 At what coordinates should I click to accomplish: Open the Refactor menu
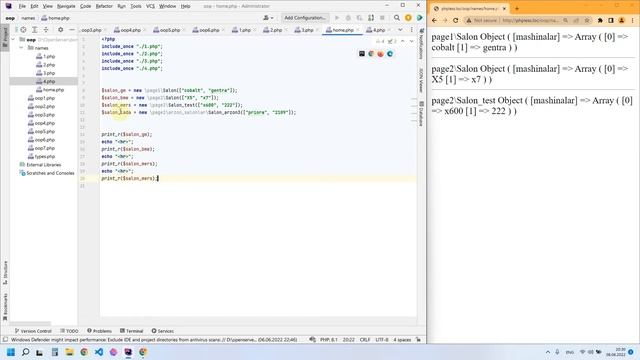coord(104,6)
